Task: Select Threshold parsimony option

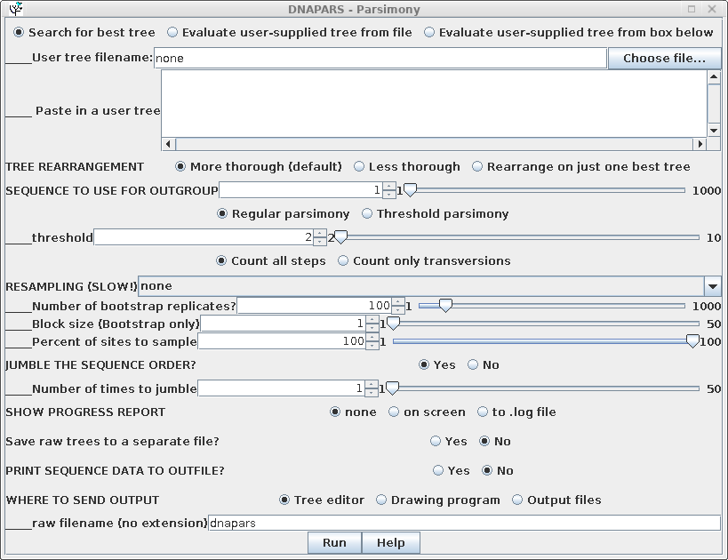Action: 367,214
